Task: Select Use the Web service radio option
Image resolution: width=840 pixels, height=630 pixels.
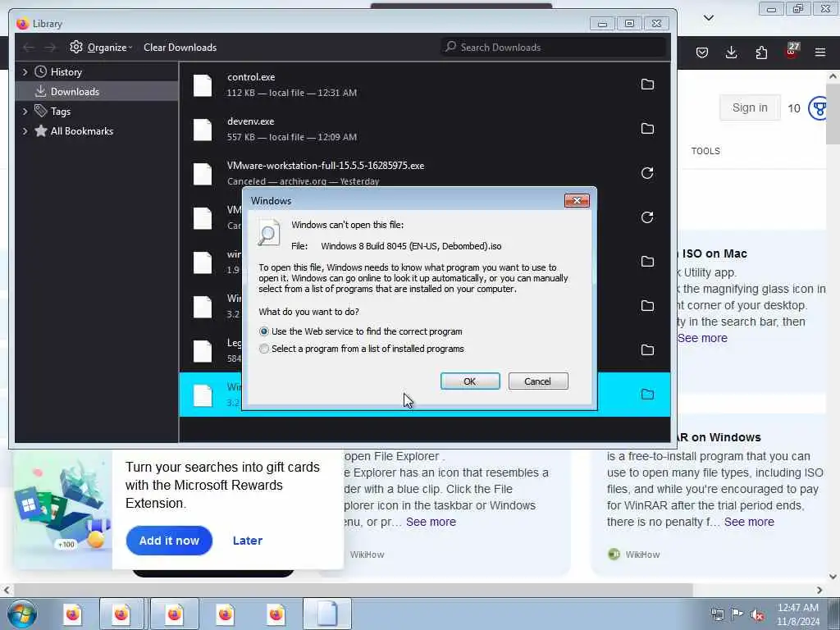Action: (263, 331)
